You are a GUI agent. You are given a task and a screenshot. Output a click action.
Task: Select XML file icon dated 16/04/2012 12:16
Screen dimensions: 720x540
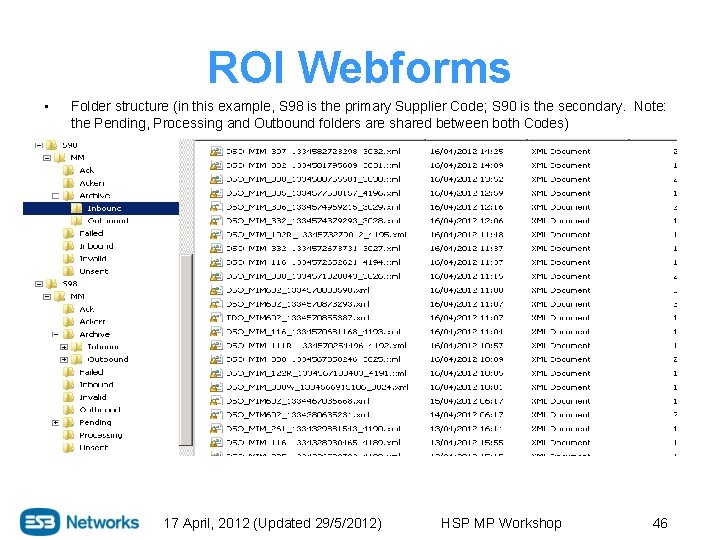coord(216,207)
